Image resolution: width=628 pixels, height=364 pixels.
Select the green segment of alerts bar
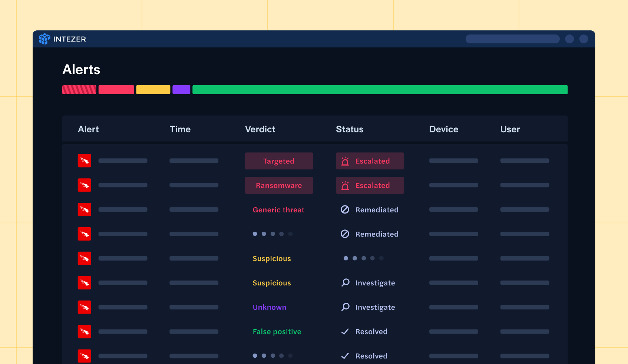coord(380,90)
